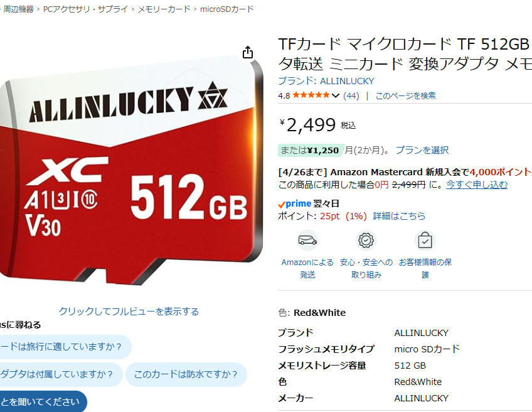Click the security badge icon
The width and height of the screenshot is (532, 412).
click(366, 241)
